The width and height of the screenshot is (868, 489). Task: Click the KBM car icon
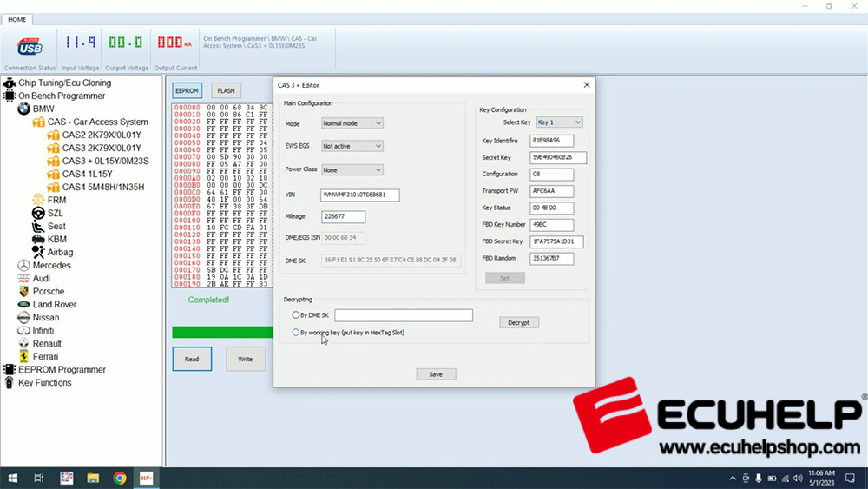coord(38,239)
